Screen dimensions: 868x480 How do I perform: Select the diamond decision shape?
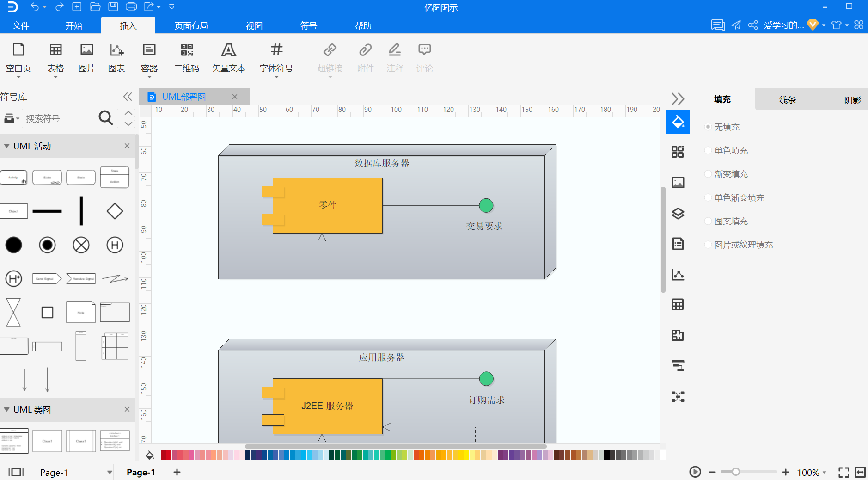point(115,211)
